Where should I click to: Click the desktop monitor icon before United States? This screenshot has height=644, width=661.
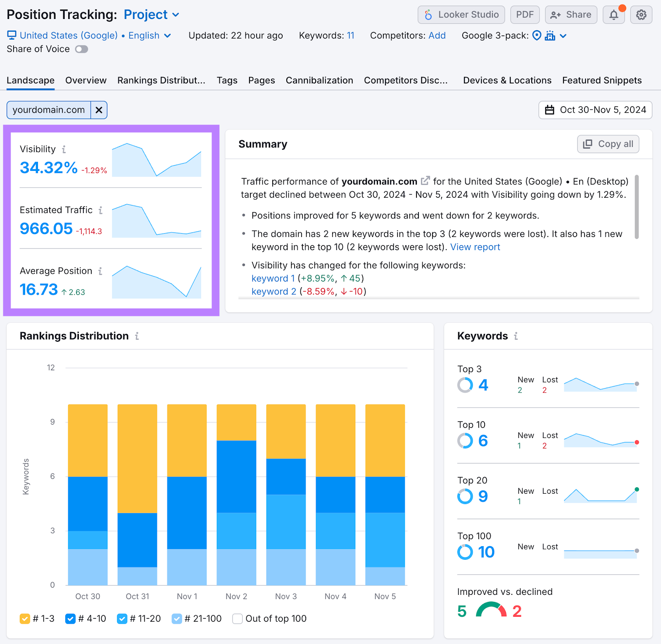(x=12, y=35)
